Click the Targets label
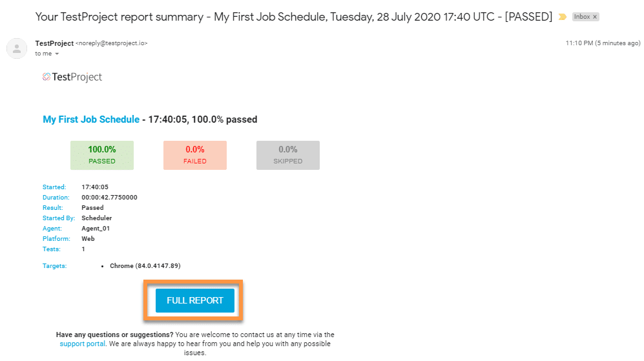The height and width of the screenshot is (361, 644). [x=55, y=265]
